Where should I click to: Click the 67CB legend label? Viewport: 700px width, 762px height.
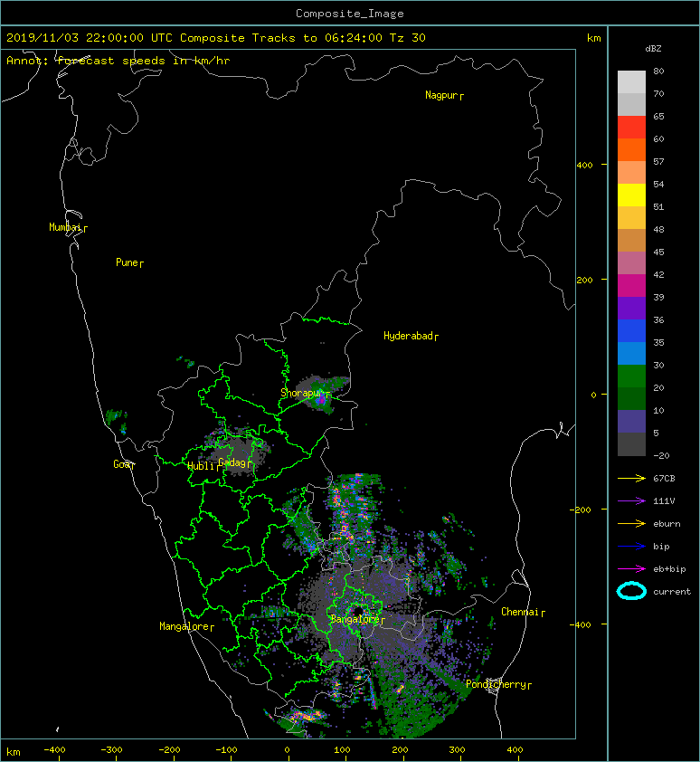point(664,478)
